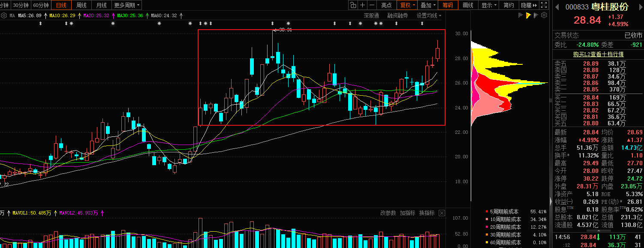
Task: Click the stock name 粤桂股份
Action: click(609, 7)
